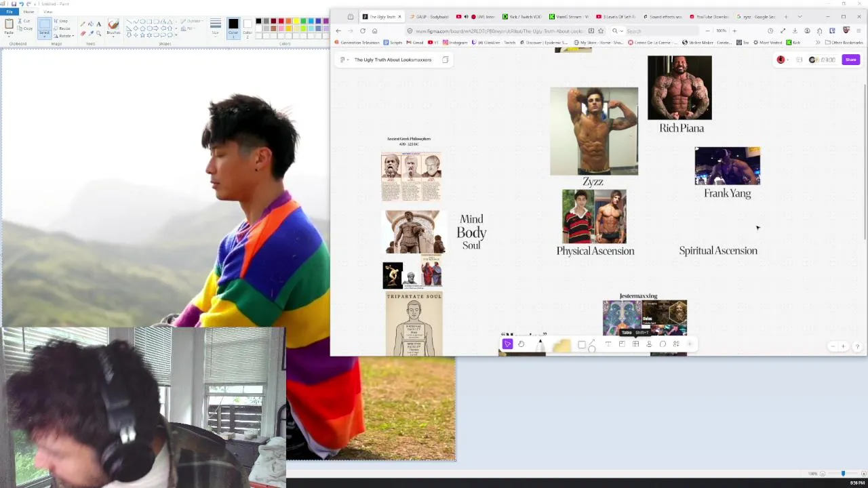This screenshot has width=868, height=488.
Task: Click the 'Physical Ascension' text on board
Action: click(x=595, y=251)
